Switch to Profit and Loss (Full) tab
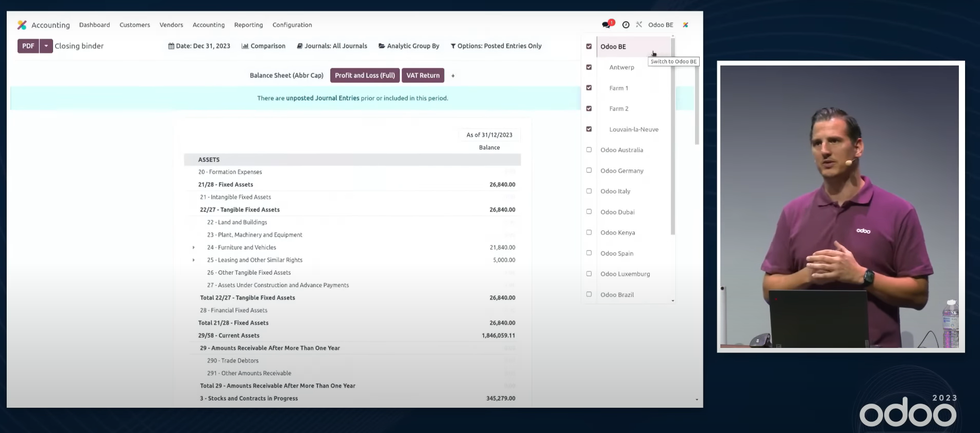Viewport: 980px width, 433px height. pyautogui.click(x=365, y=75)
